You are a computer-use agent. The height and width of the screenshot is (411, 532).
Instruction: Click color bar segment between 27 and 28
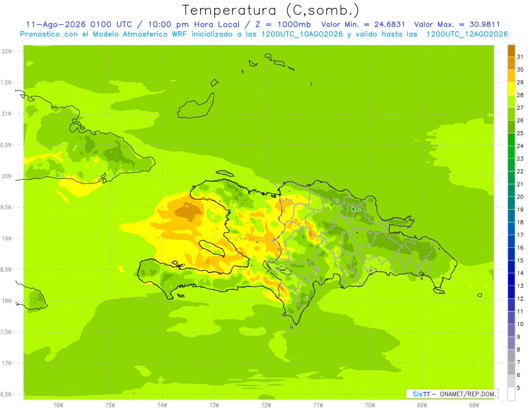pyautogui.click(x=511, y=101)
